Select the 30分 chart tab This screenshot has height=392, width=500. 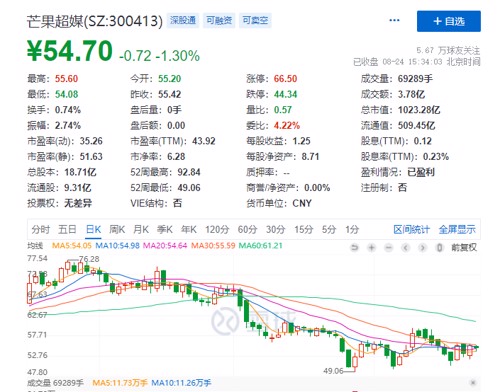tap(275, 229)
